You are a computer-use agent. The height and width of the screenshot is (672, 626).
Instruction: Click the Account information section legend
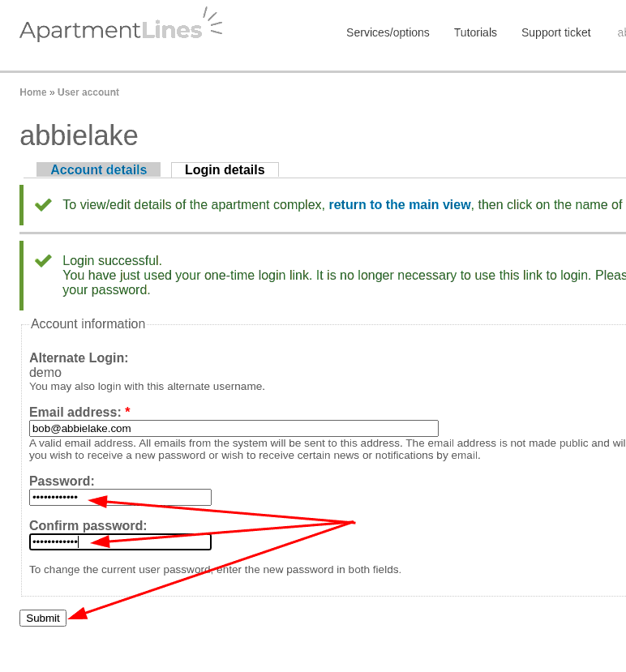tap(88, 324)
